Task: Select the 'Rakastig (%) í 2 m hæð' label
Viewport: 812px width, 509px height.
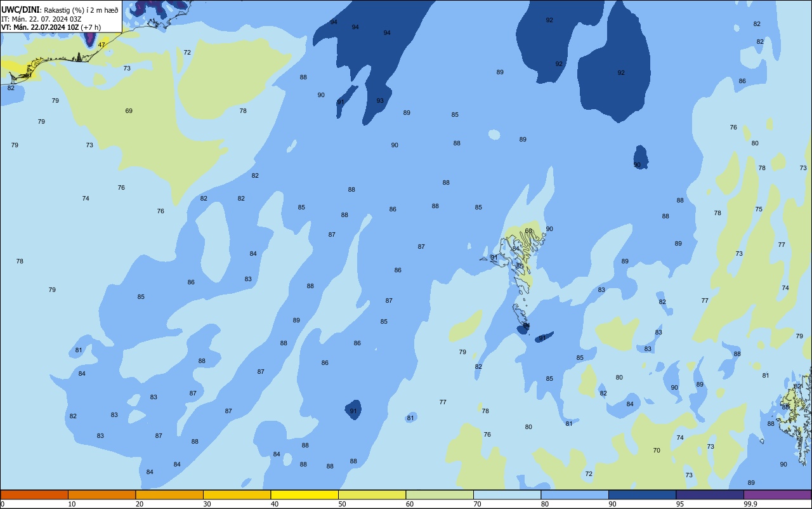Action: (x=80, y=11)
